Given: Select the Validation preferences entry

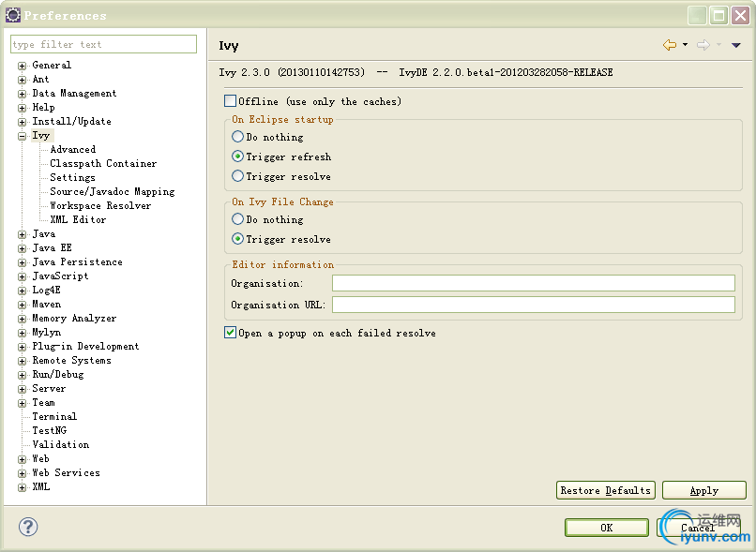Looking at the screenshot, I should click(61, 444).
